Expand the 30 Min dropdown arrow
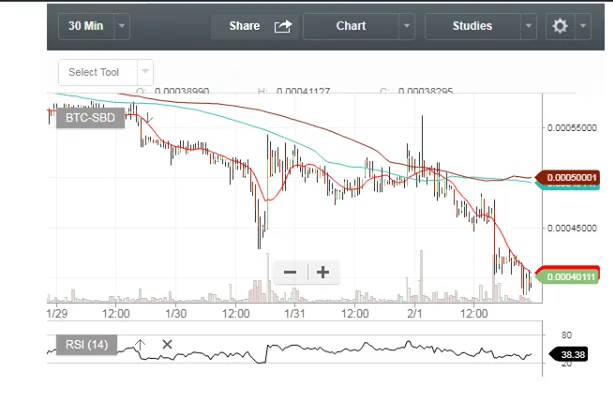 click(x=122, y=26)
